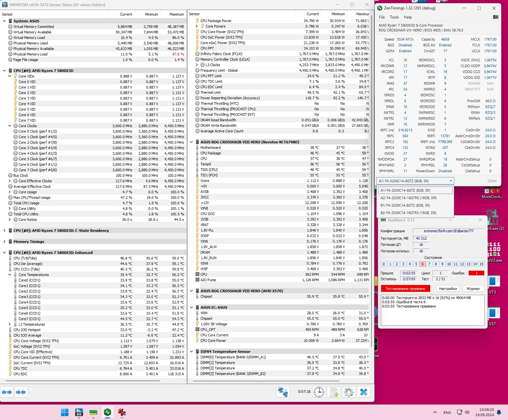
Task: Open the ZenTimings File menu
Action: [x=382, y=17]
